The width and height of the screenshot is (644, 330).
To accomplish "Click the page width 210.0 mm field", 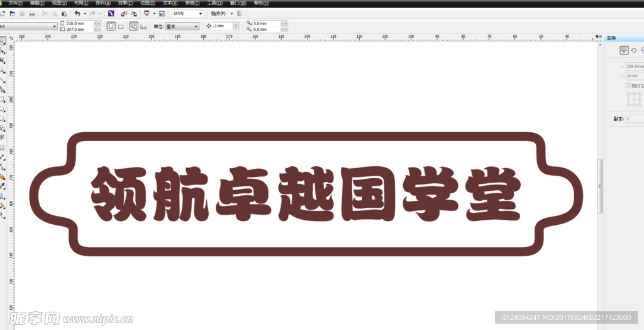I will tap(79, 23).
